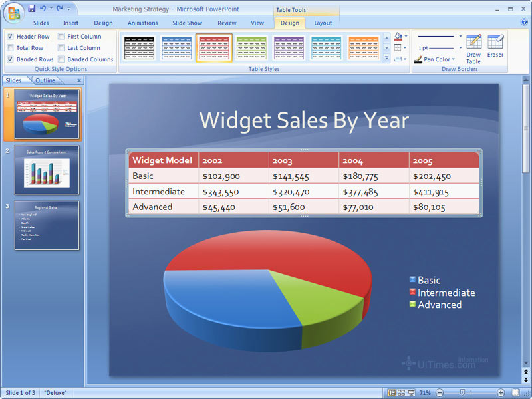The width and height of the screenshot is (532, 399).
Task: Open the Table Tools Layout tab
Action: tap(323, 23)
